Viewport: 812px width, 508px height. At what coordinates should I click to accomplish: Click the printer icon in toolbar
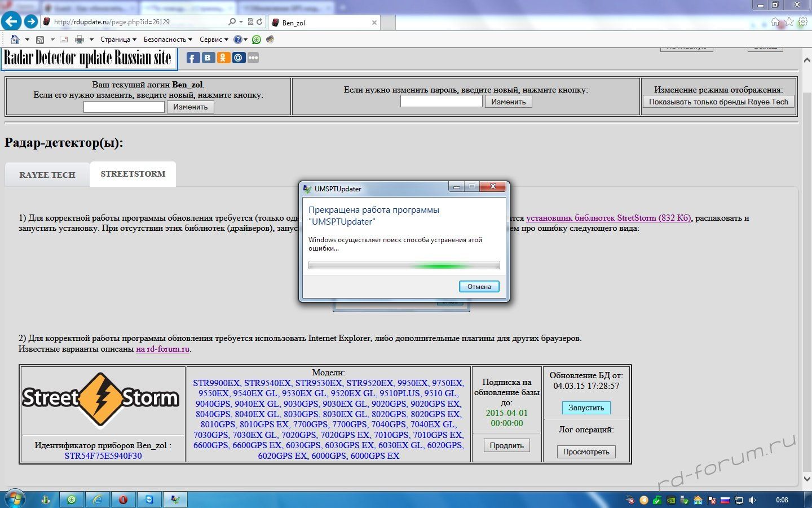coord(80,40)
